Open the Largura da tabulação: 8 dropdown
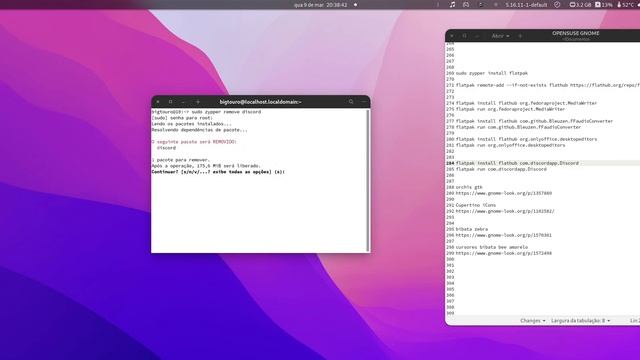The image size is (640, 360). tap(580, 321)
